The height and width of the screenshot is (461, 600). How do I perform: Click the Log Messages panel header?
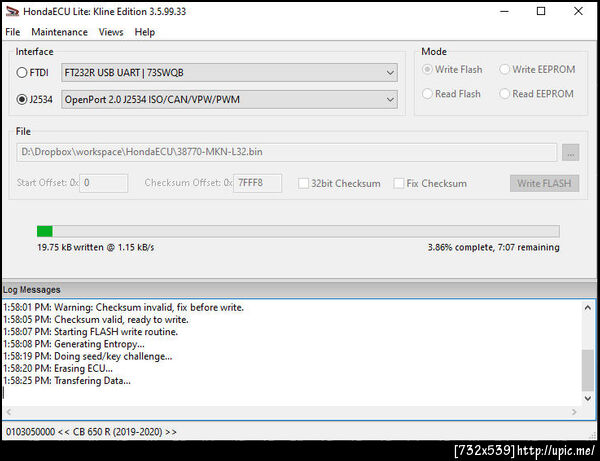[x=299, y=290]
